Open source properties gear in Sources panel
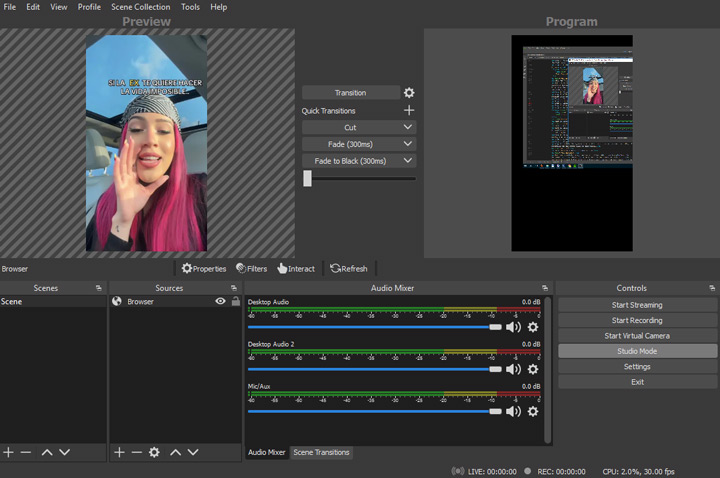The width and height of the screenshot is (720, 478). pos(154,453)
